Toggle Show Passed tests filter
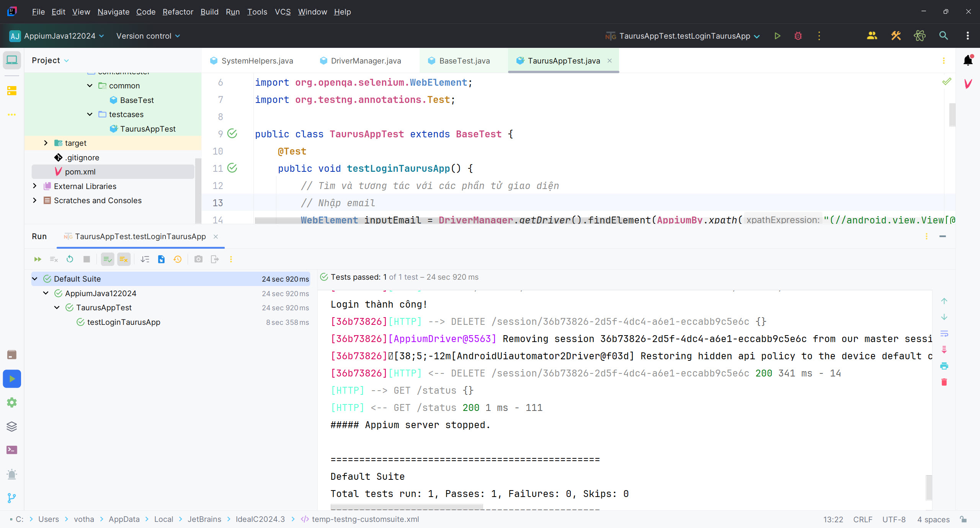 click(108, 259)
